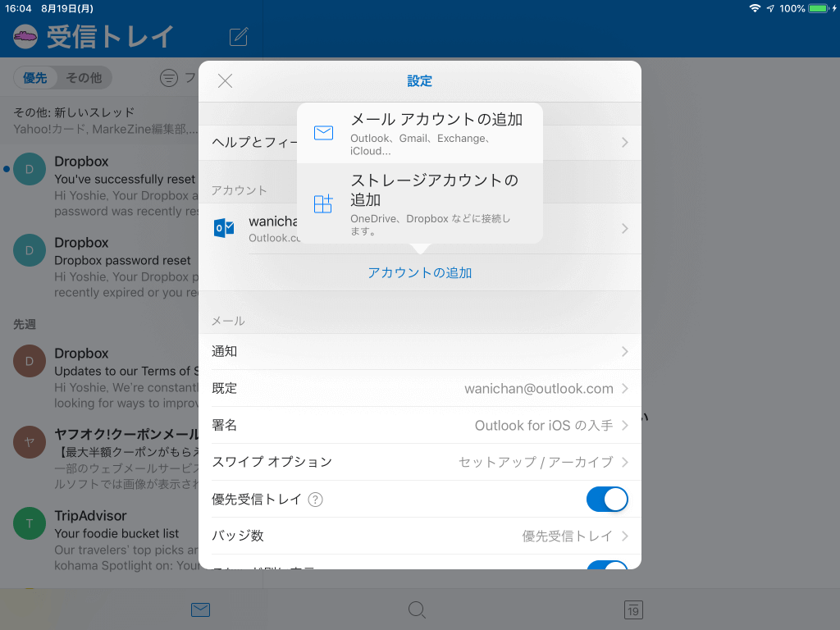Open the wanichan account row chevron
840x630 pixels.
click(x=624, y=229)
